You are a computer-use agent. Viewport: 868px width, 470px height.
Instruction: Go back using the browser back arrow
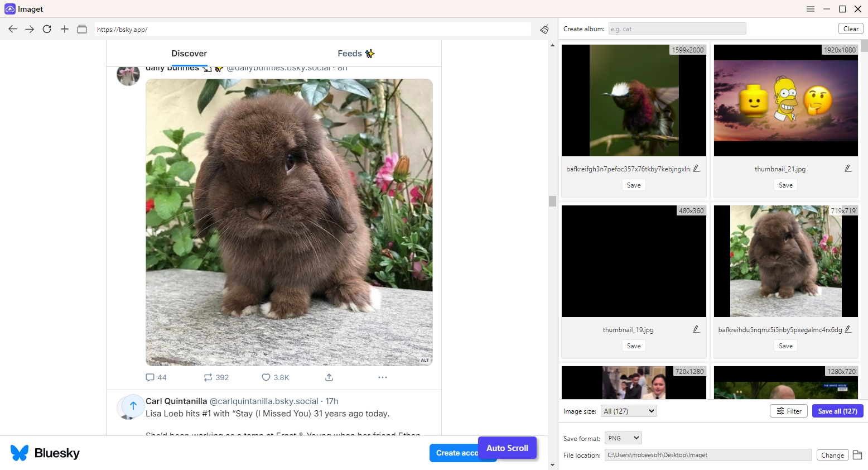(x=12, y=29)
